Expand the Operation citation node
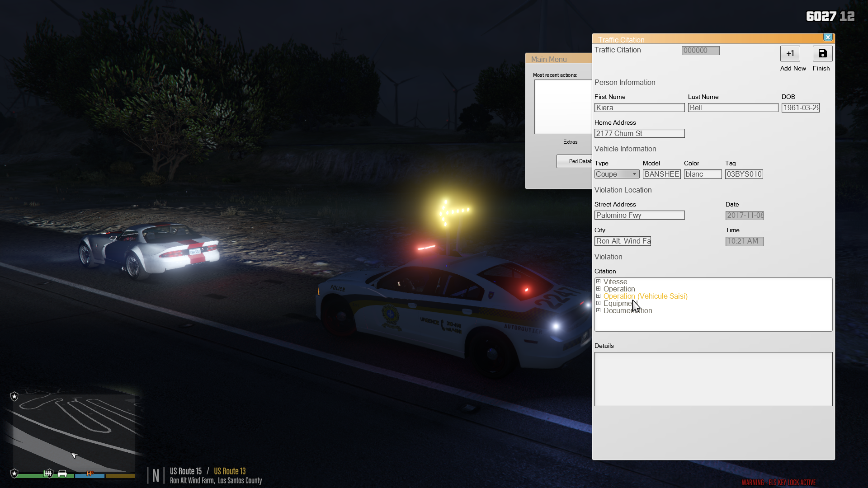 tap(598, 289)
